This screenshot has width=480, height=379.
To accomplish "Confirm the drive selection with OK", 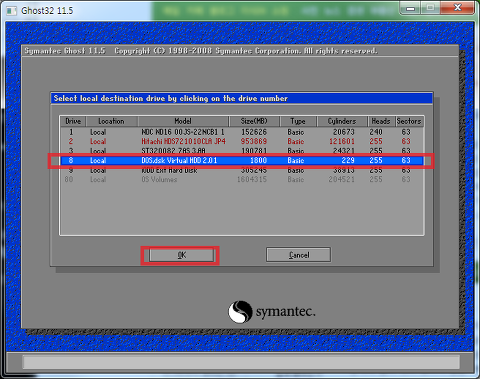I will coord(181,255).
